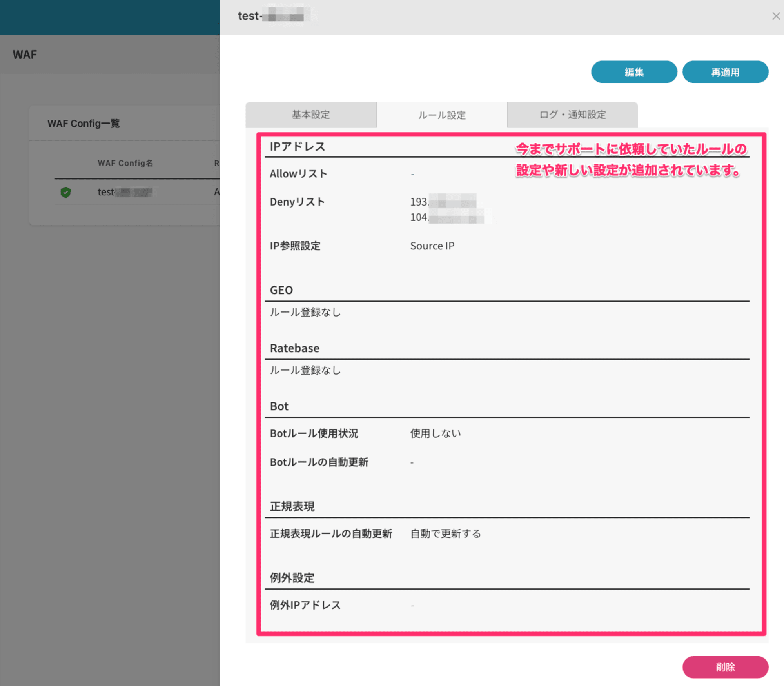Click the GEO section heading
The height and width of the screenshot is (686, 784).
click(281, 290)
